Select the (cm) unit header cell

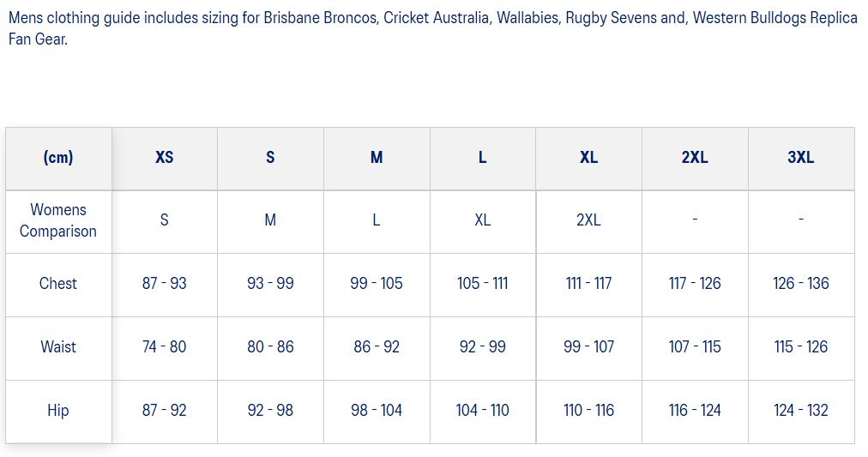coord(58,158)
